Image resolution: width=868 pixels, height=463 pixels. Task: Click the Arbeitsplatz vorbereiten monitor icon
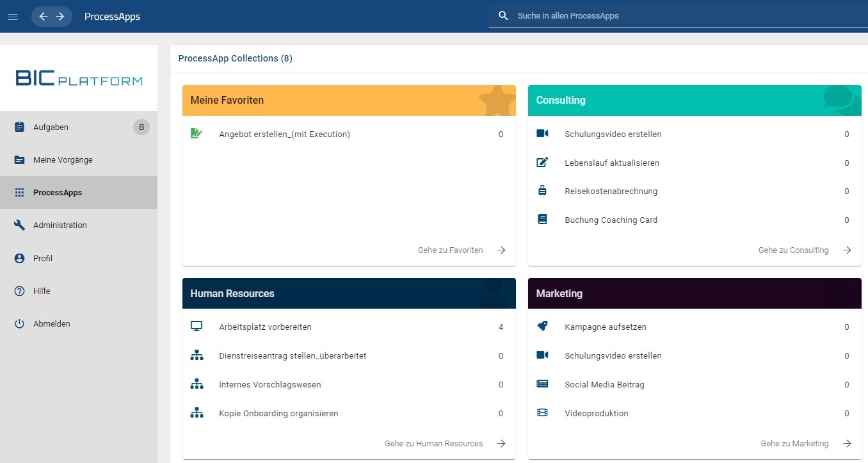(197, 327)
